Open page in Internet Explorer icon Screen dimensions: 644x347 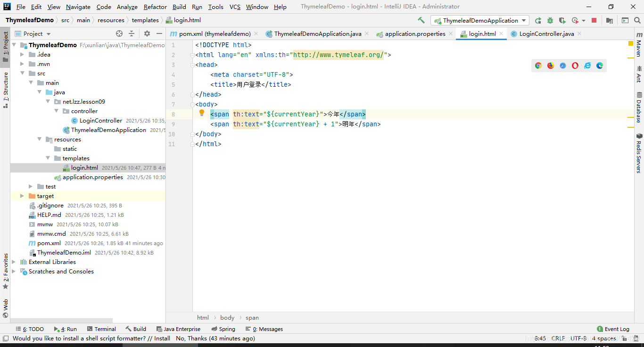click(587, 66)
